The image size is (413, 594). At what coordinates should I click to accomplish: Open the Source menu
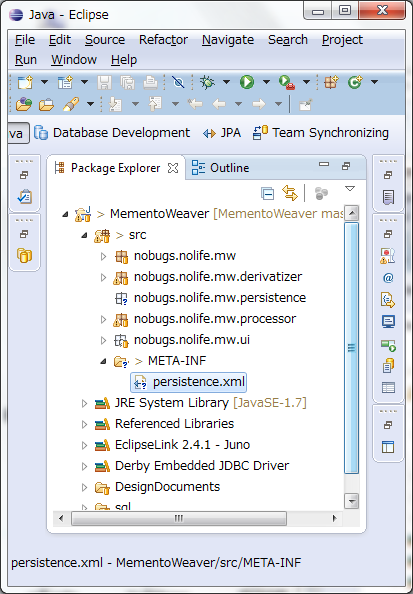coord(105,40)
